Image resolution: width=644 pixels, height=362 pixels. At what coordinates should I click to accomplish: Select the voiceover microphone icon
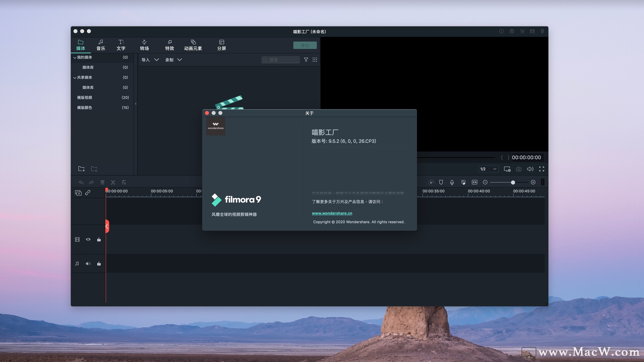point(452,182)
